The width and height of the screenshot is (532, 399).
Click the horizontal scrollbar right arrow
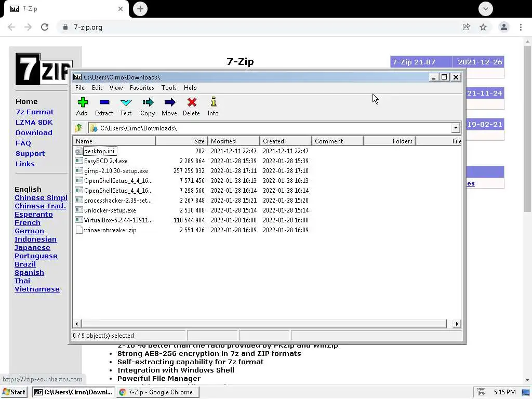pyautogui.click(x=457, y=324)
